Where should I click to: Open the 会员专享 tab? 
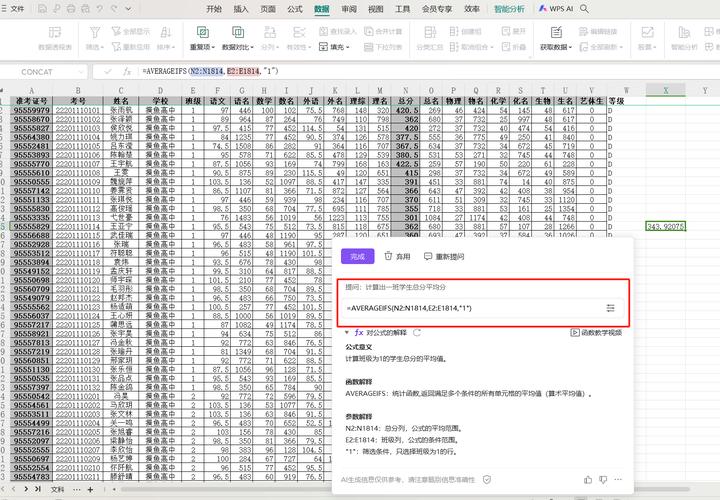click(437, 9)
